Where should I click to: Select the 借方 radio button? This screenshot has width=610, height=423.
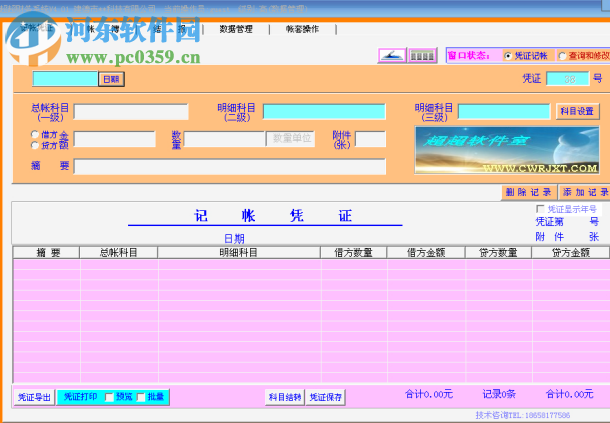35,134
